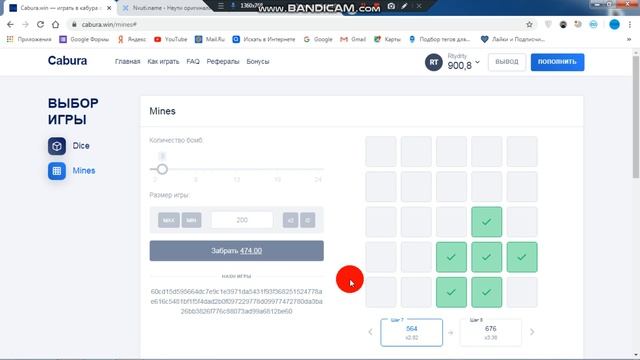Screen dimensions: 640x360
Task: Click the browser forward arrow
Action: [x=25, y=24]
